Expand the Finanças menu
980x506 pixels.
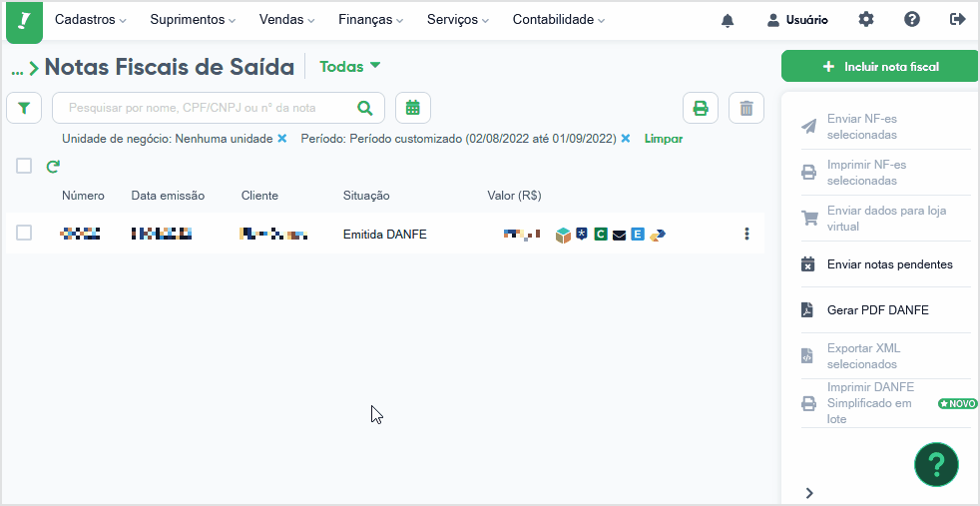point(371,20)
